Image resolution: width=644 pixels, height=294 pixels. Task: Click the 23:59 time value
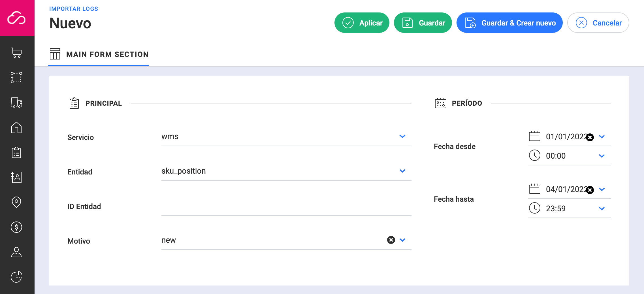point(556,209)
